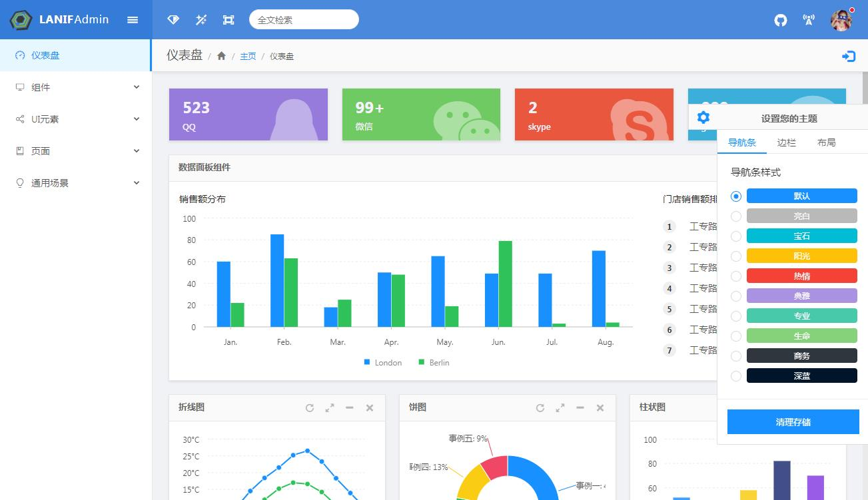Open the red skype card
The height and width of the screenshot is (500, 868).
pyautogui.click(x=594, y=115)
